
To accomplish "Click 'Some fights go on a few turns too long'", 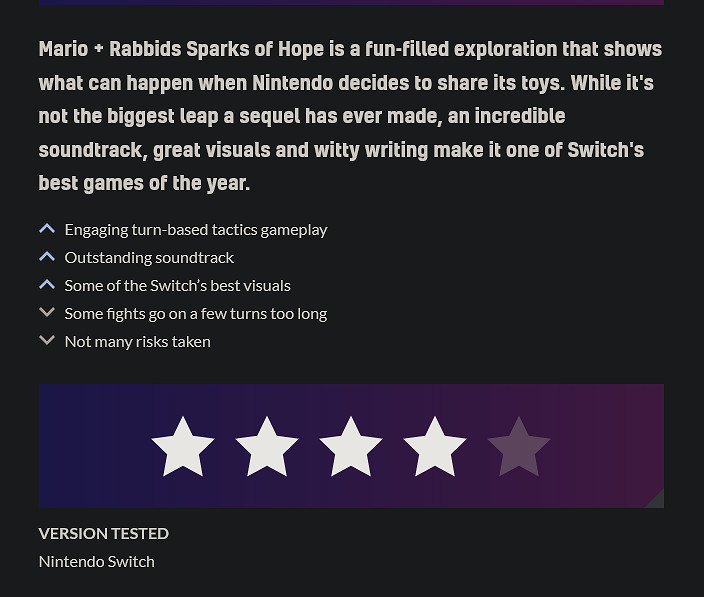I will coord(196,313).
